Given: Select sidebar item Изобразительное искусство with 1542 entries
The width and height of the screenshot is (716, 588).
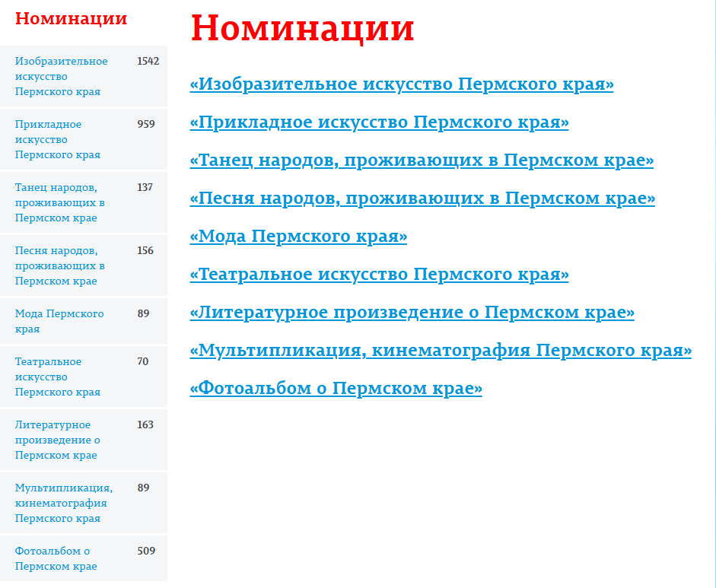Looking at the screenshot, I should point(61,76).
